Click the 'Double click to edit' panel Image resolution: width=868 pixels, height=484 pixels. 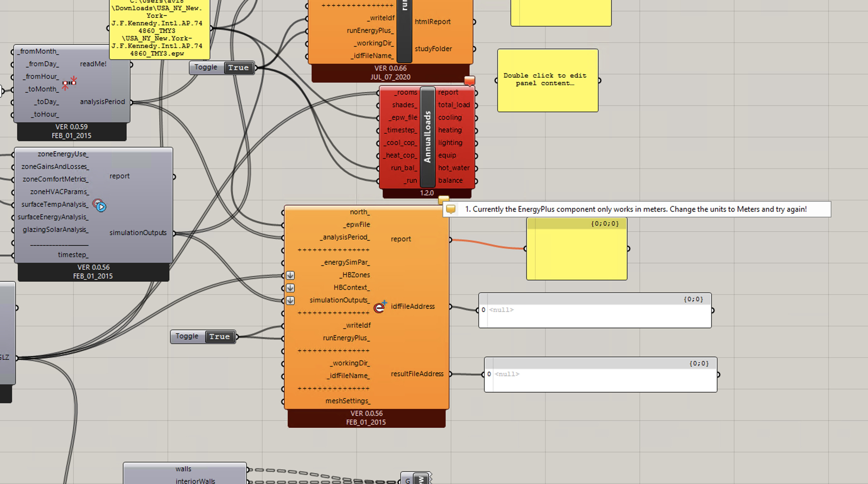click(x=548, y=80)
